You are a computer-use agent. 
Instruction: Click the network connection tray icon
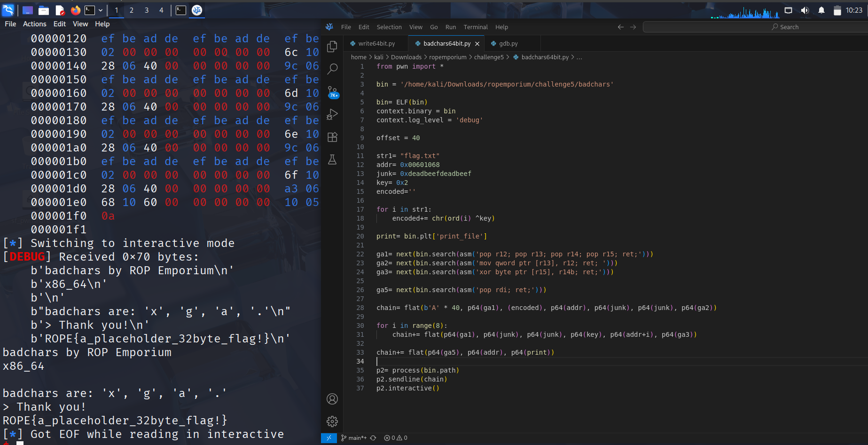tap(789, 10)
